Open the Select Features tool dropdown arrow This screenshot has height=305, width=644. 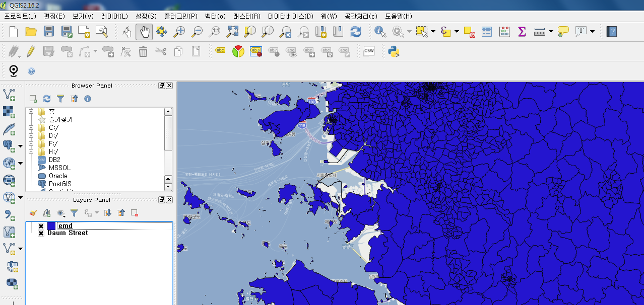(x=433, y=32)
